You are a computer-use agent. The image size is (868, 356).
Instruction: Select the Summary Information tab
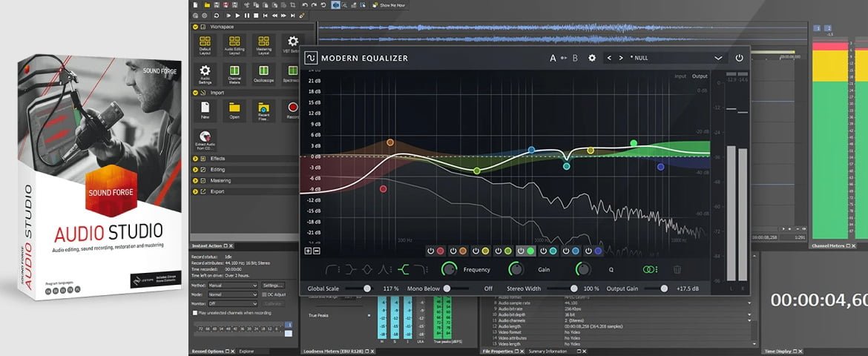(548, 352)
